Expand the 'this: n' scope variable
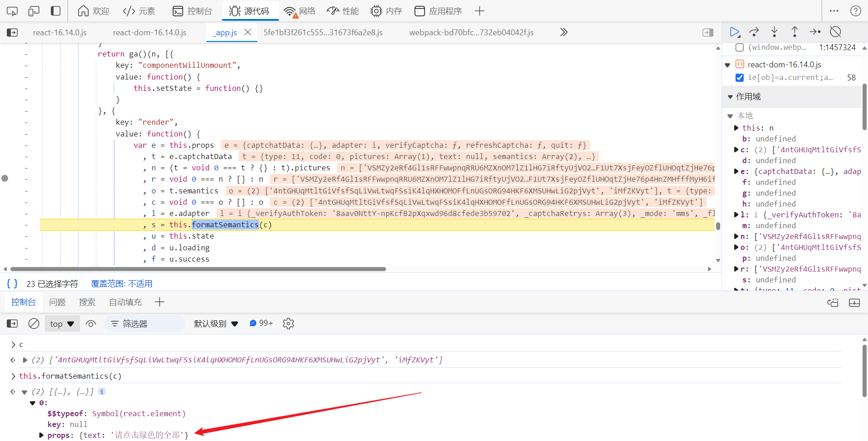 coord(736,128)
